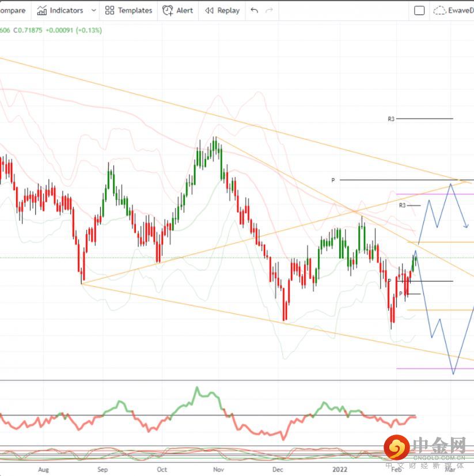The width and height of the screenshot is (474, 476).
Task: Open the Indicators panel
Action: [60, 10]
